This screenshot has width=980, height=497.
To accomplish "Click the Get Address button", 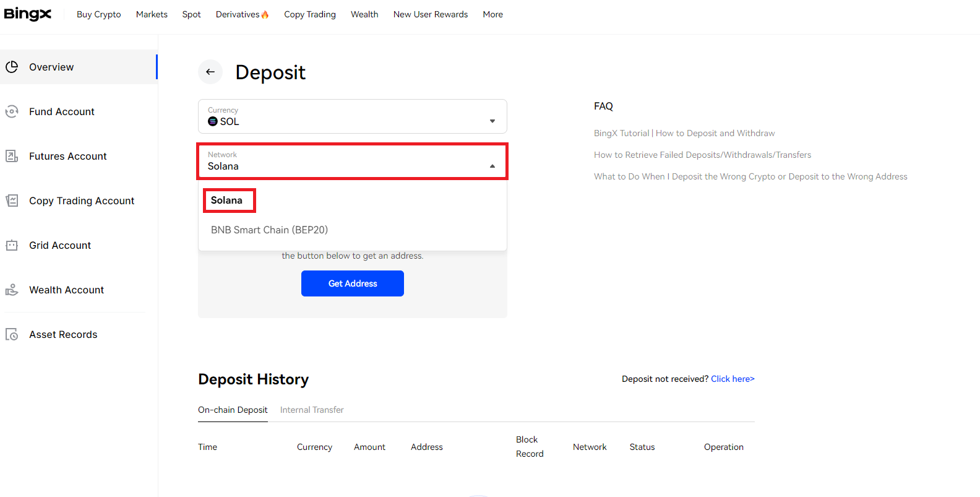I will click(x=353, y=283).
